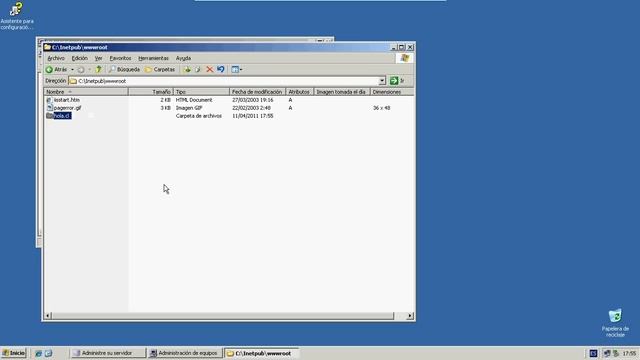Click the red Delete X icon

point(209,69)
